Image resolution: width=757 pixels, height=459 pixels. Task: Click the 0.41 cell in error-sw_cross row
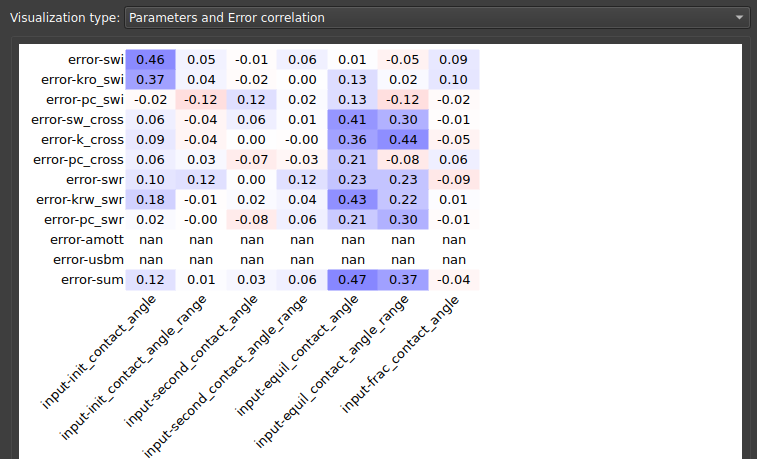pos(353,119)
